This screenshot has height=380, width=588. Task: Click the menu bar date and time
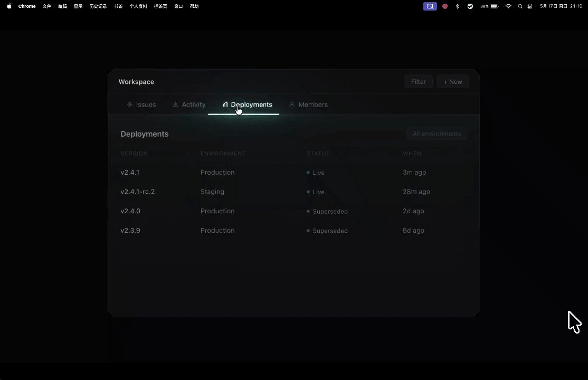tap(561, 6)
